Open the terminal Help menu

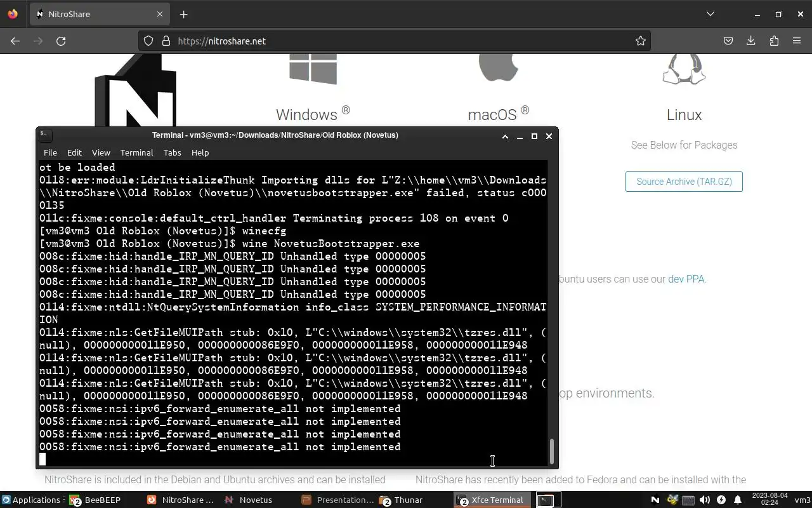pos(200,152)
